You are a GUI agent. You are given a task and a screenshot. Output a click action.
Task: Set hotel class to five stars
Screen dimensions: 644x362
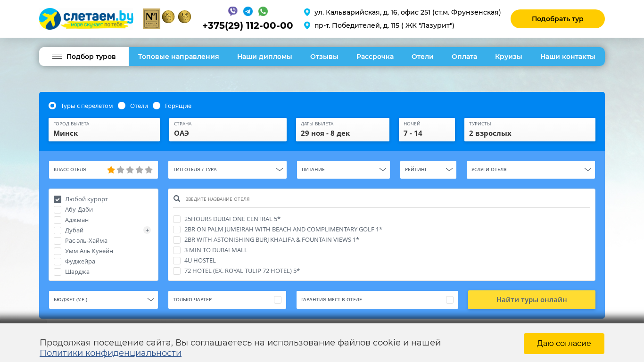pos(149,170)
